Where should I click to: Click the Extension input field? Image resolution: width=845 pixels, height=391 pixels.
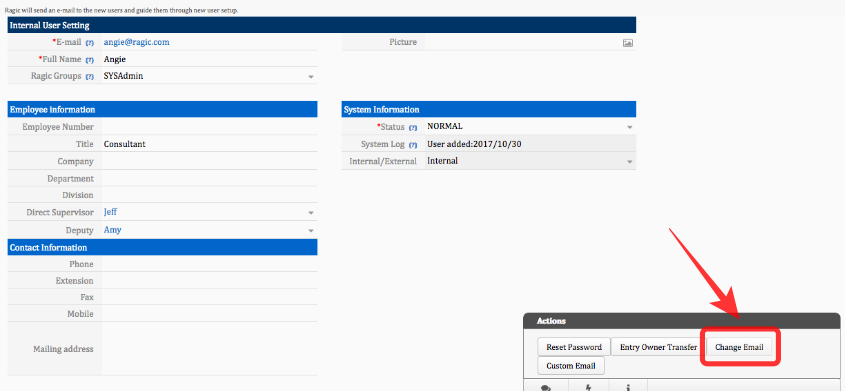209,281
